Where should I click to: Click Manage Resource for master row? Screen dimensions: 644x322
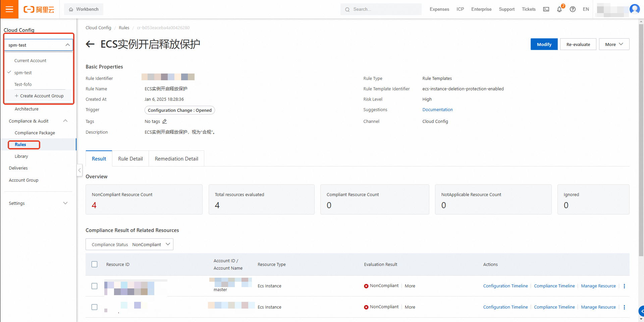598,286
